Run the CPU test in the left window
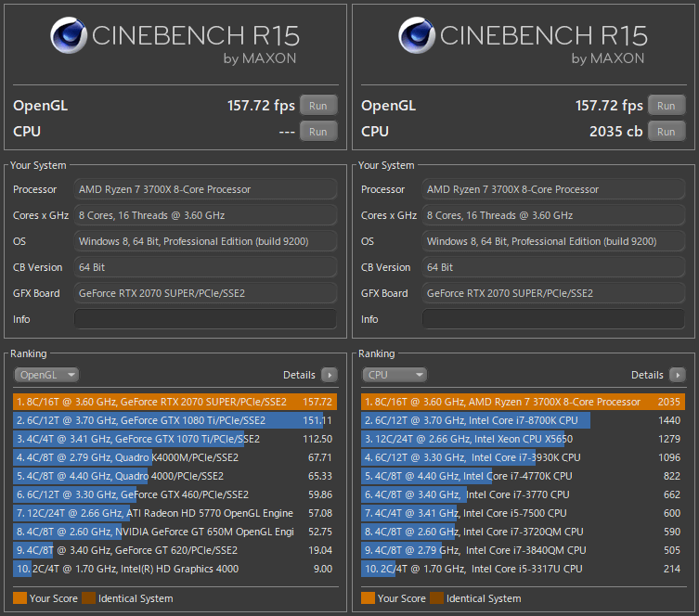Viewport: 699px width, 616px height. pos(318,132)
